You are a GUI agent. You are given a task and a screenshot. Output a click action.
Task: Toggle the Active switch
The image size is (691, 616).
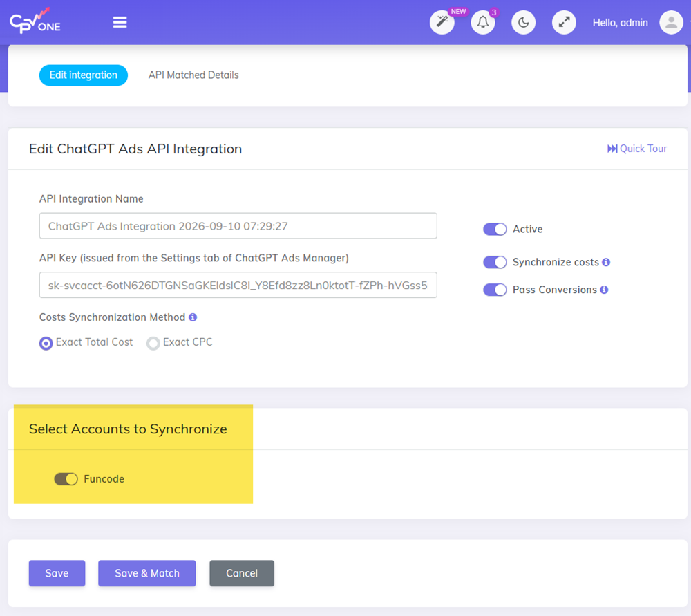495,230
